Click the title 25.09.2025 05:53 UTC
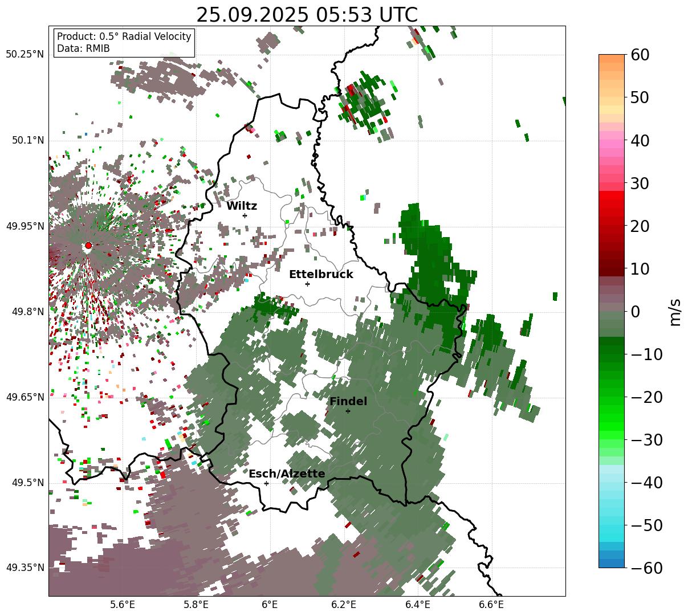This screenshot has height=616, width=688. pyautogui.click(x=307, y=15)
